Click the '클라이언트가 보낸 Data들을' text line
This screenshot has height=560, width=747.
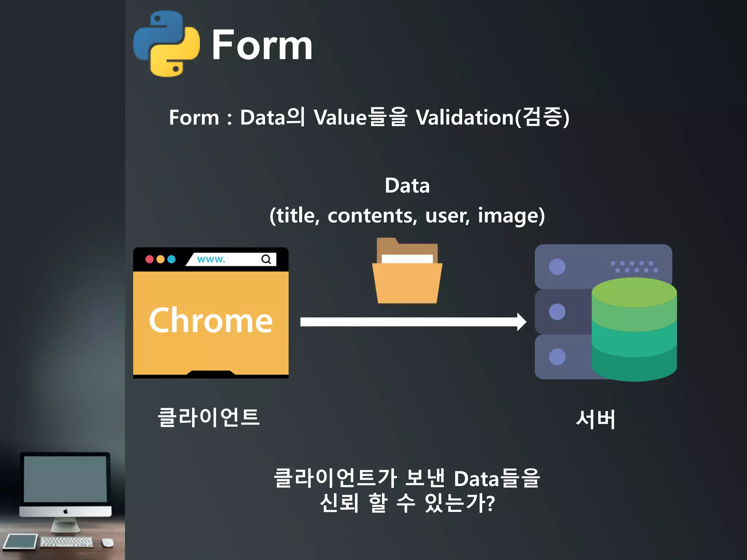(x=407, y=478)
